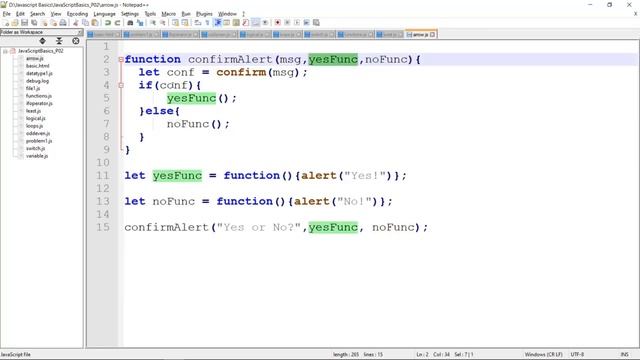
Task: Toggle synchronized horizontal scrolling icon
Action: coord(185,23)
